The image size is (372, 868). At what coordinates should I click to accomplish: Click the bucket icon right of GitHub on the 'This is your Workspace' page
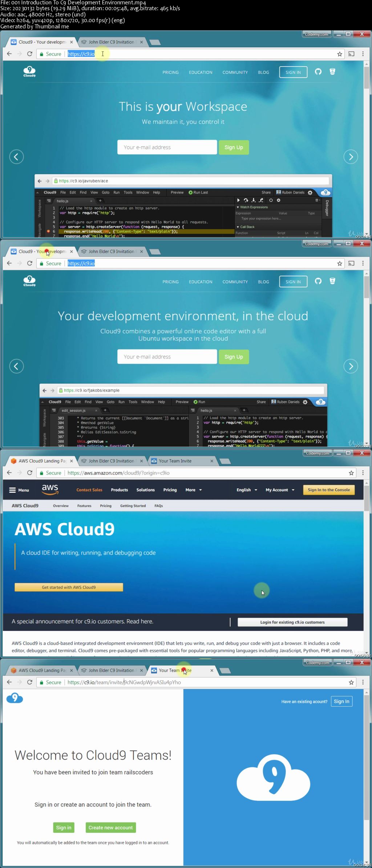click(332, 71)
